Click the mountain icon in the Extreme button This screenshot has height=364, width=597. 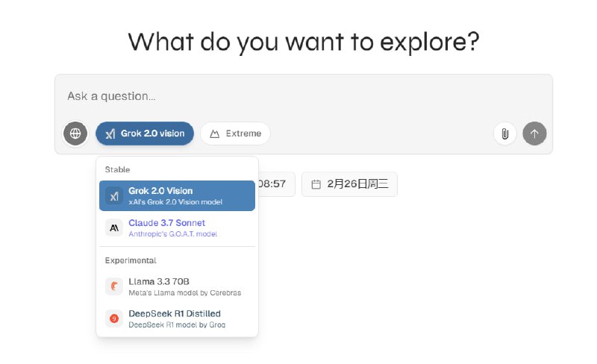click(x=215, y=134)
